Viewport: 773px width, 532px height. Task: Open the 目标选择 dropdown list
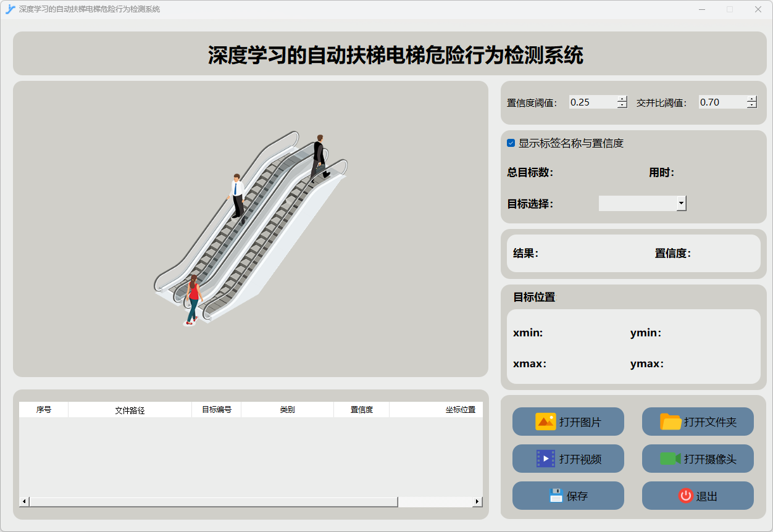click(x=681, y=203)
